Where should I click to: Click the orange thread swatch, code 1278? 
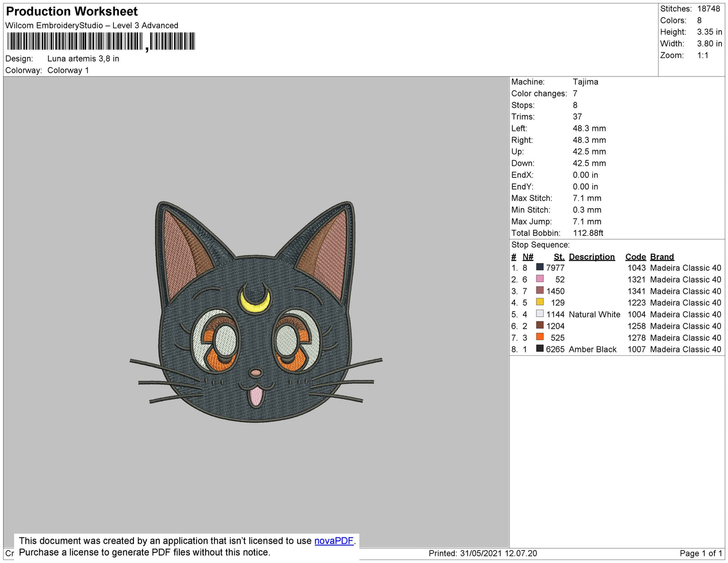[540, 337]
